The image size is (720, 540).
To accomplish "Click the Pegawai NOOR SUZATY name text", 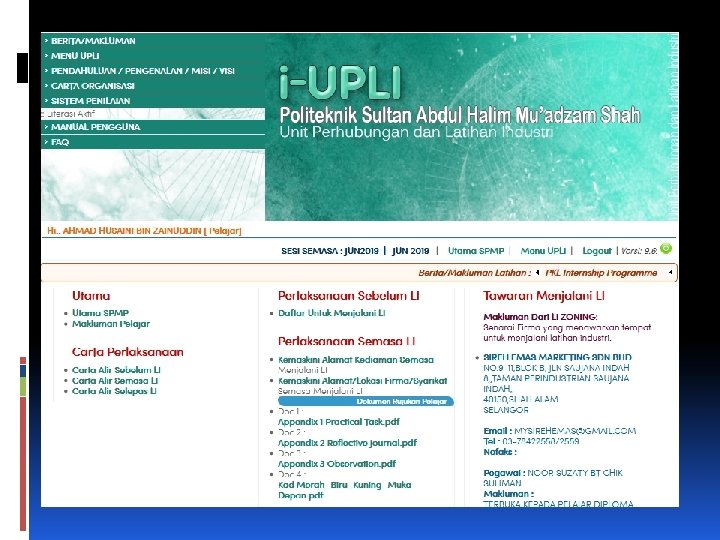I will click(553, 478).
